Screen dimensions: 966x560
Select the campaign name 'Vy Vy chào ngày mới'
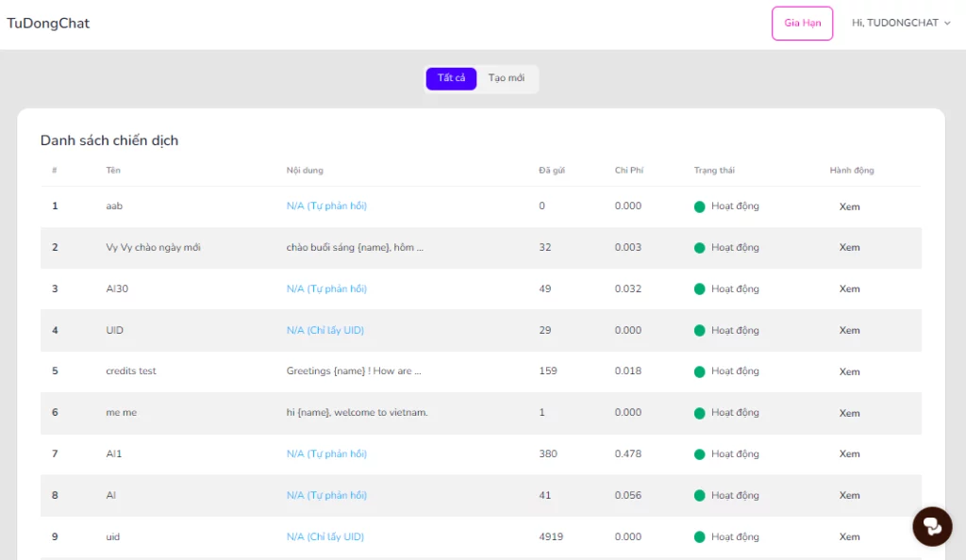point(153,247)
